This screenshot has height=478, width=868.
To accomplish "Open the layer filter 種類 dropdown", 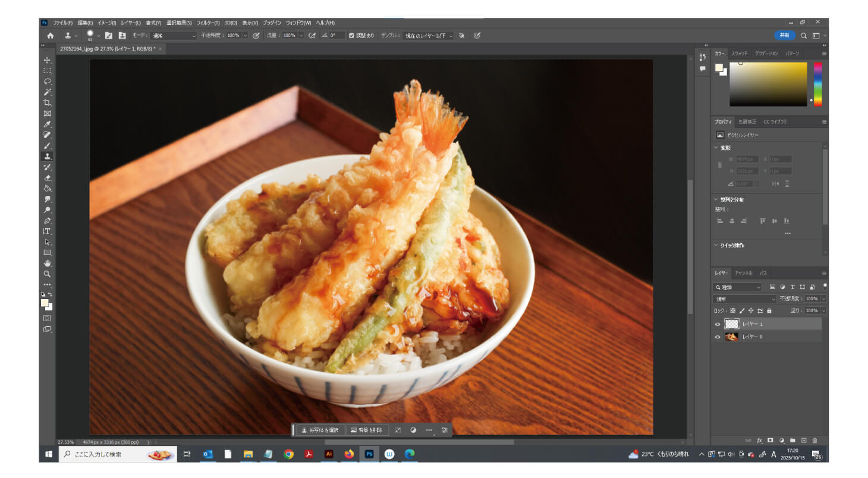I will tap(738, 287).
